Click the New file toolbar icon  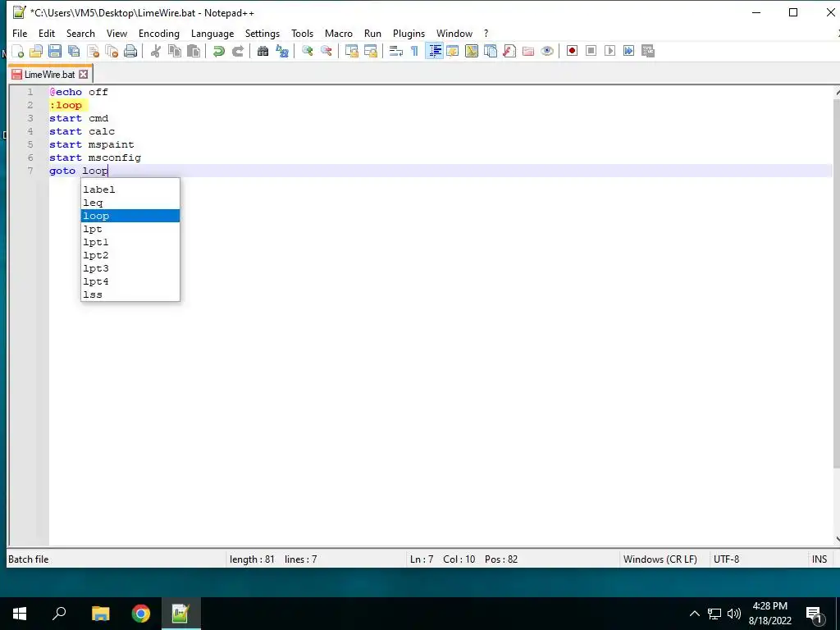click(x=18, y=52)
